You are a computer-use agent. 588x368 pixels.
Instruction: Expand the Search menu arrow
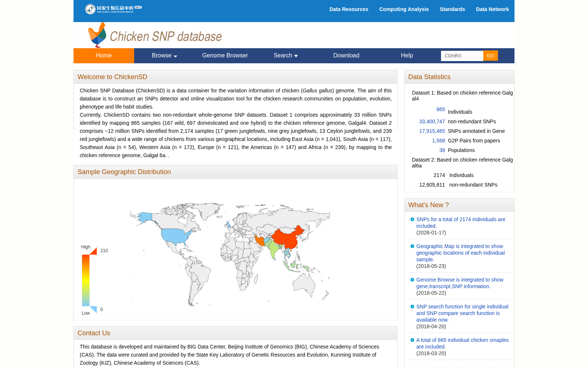(296, 56)
